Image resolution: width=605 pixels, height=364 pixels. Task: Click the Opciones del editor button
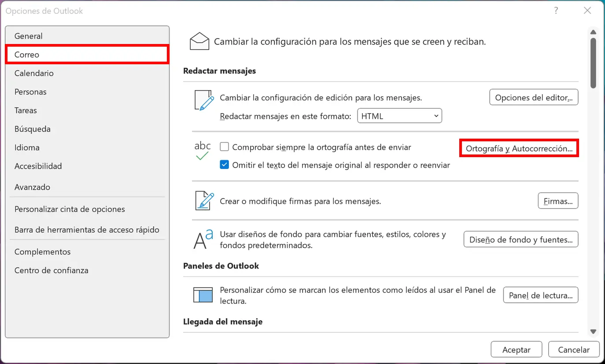(x=534, y=97)
